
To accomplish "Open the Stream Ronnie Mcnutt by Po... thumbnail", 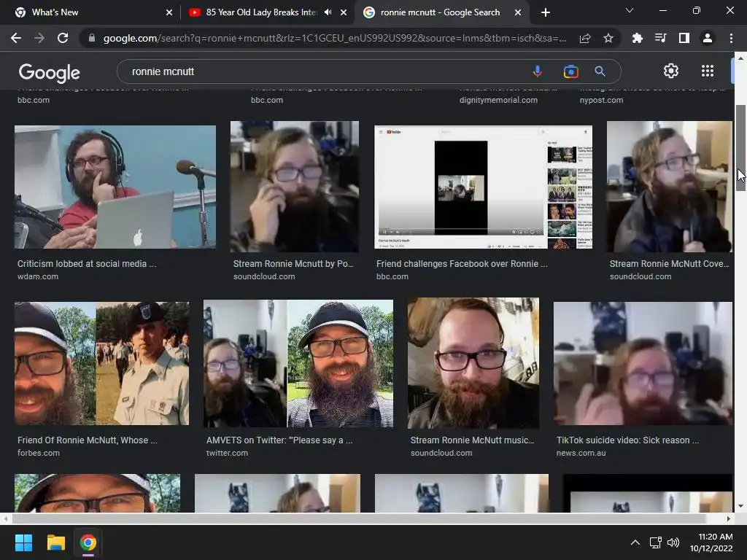I will (x=295, y=187).
